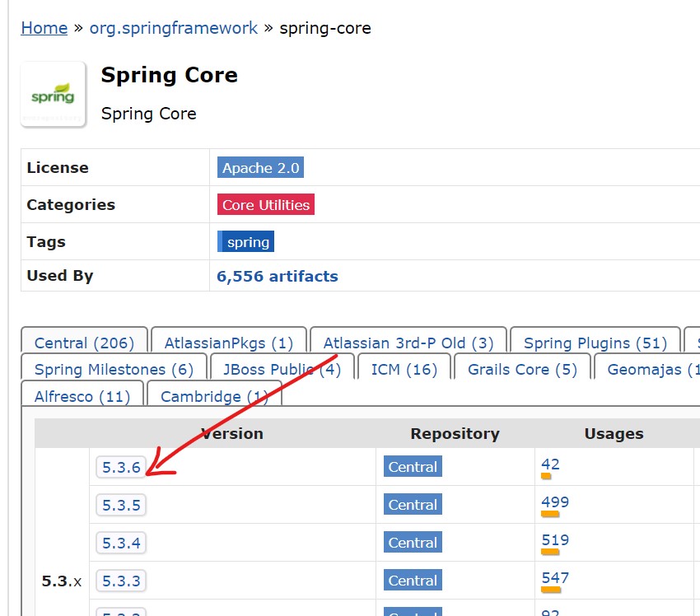700x616 pixels.
Task: Click the Central badge for 5.3.5
Action: tap(413, 504)
